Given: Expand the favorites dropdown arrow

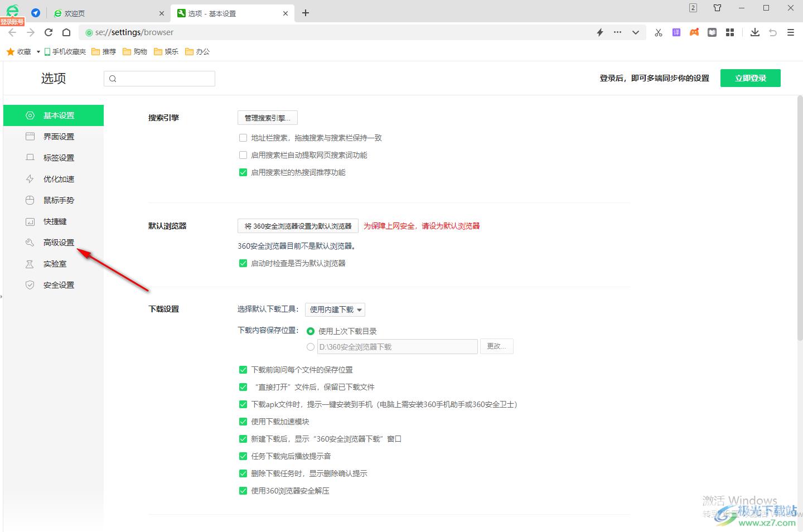Looking at the screenshot, I should 38,52.
